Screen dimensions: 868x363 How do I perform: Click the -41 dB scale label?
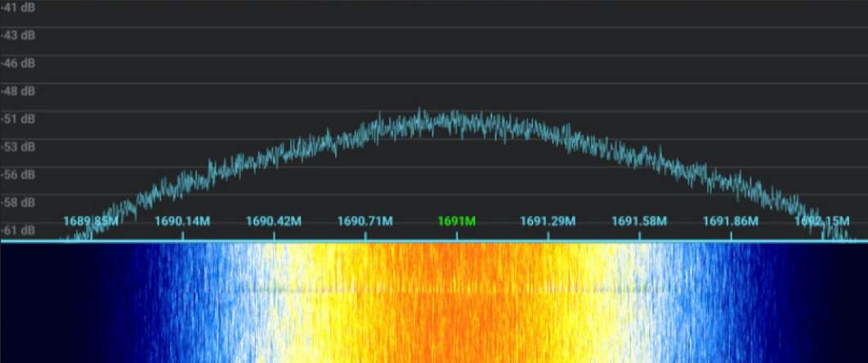[18, 7]
